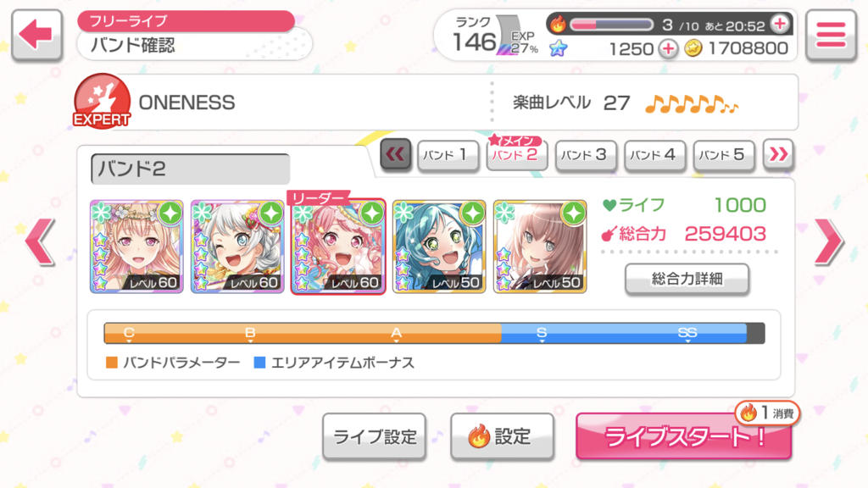
Task: Open 総合力詳細 details
Action: tap(687, 279)
